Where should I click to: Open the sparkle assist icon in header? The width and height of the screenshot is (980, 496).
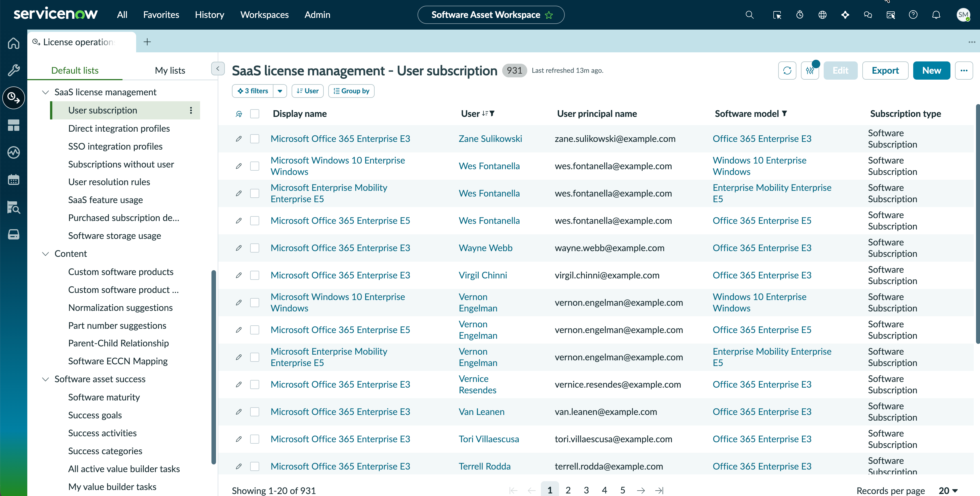pyautogui.click(x=845, y=15)
